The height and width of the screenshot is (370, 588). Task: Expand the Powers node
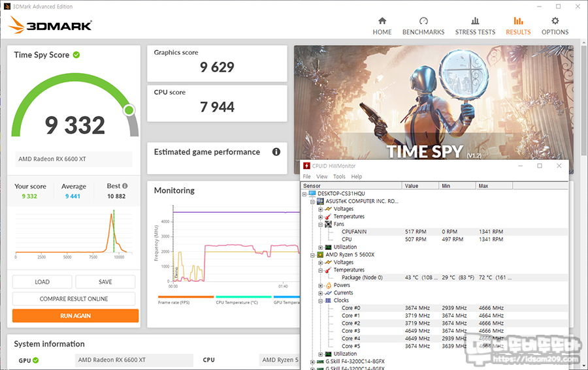[320, 285]
